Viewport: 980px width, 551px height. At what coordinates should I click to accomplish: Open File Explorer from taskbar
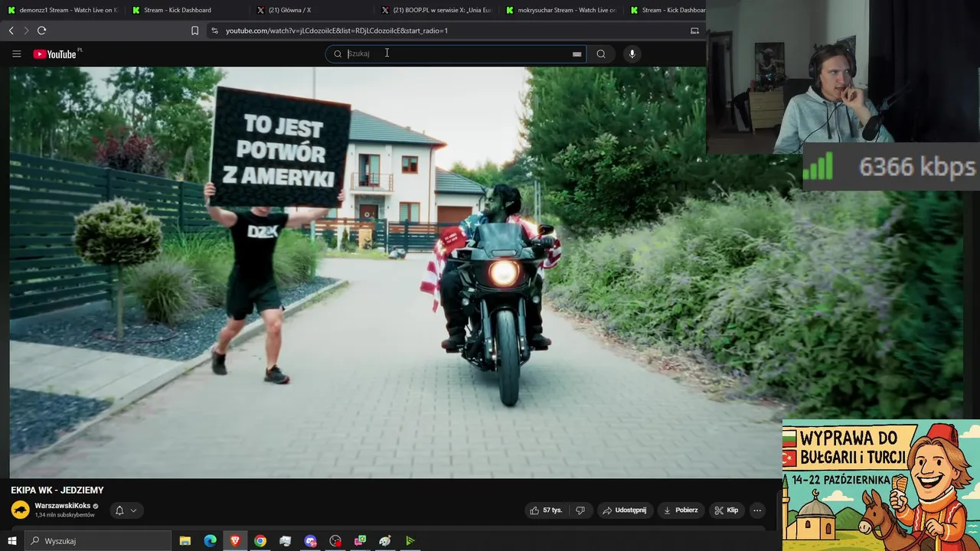185,541
